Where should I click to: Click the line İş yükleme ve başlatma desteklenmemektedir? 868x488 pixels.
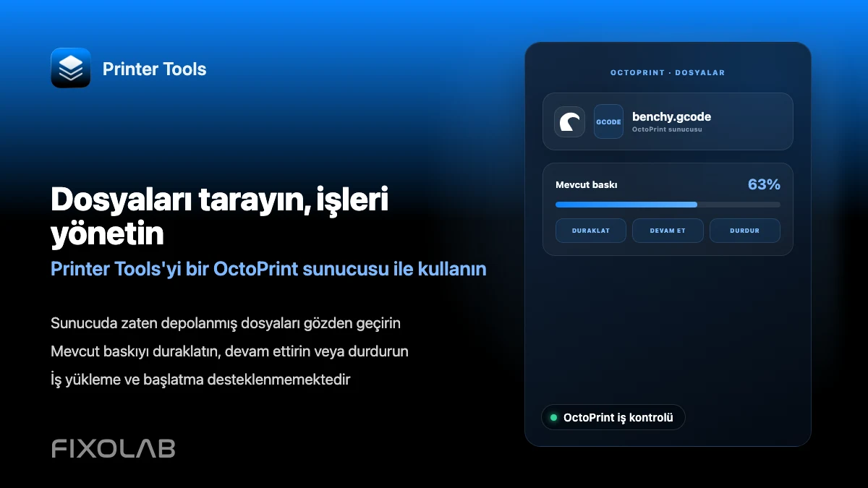click(x=200, y=380)
